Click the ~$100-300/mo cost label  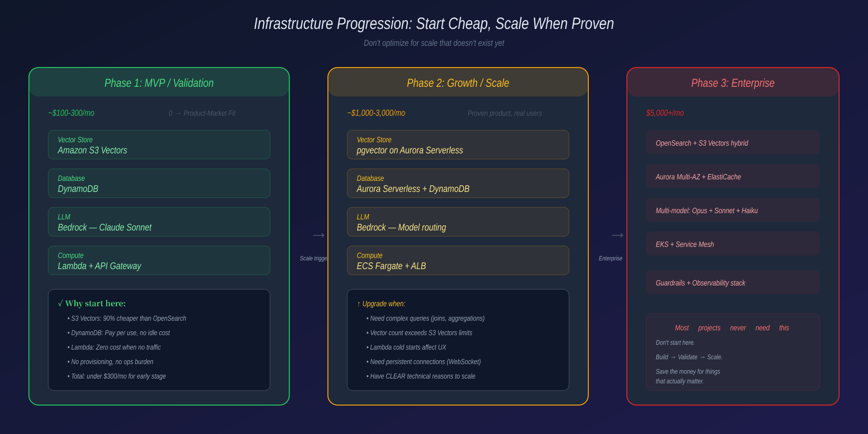coord(71,113)
